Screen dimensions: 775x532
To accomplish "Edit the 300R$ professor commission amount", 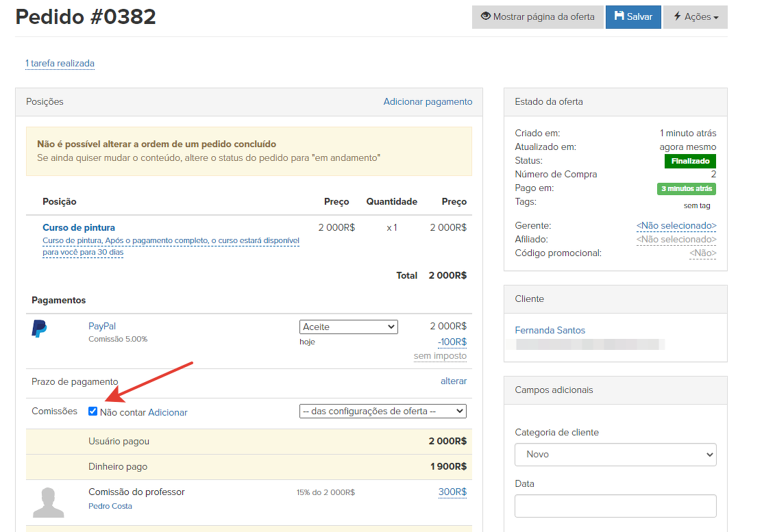I will pos(452,492).
